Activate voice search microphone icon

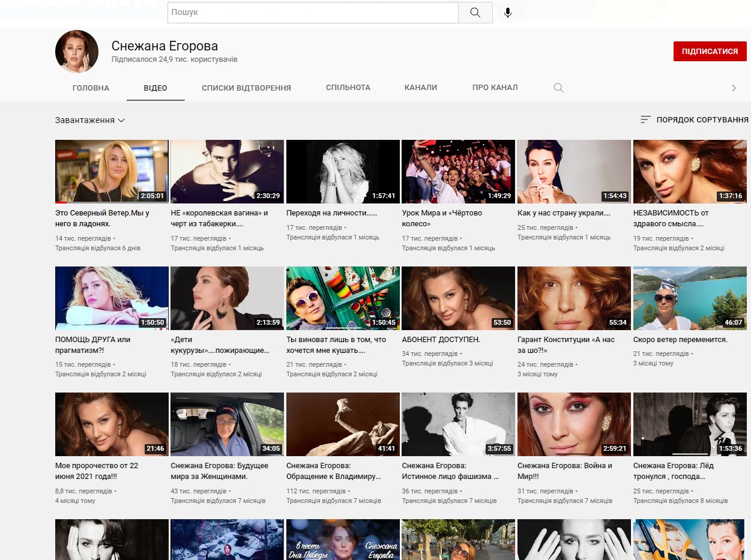point(508,13)
